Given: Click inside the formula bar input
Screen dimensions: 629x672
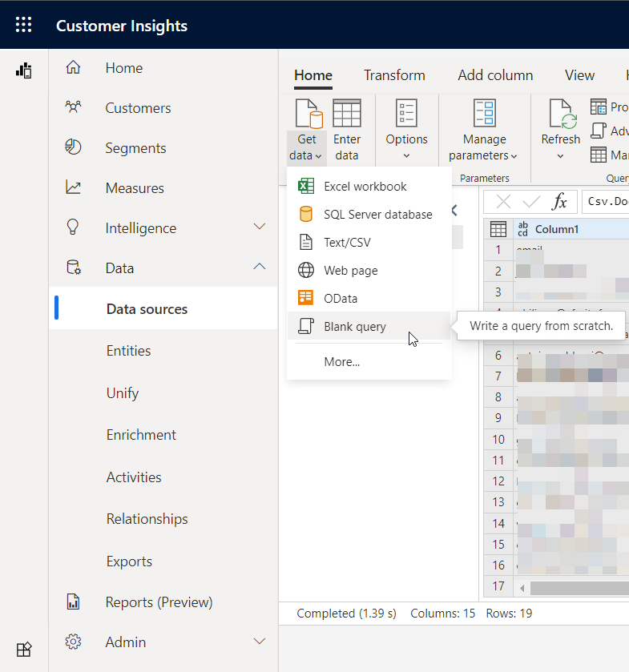Looking at the screenshot, I should [x=606, y=201].
